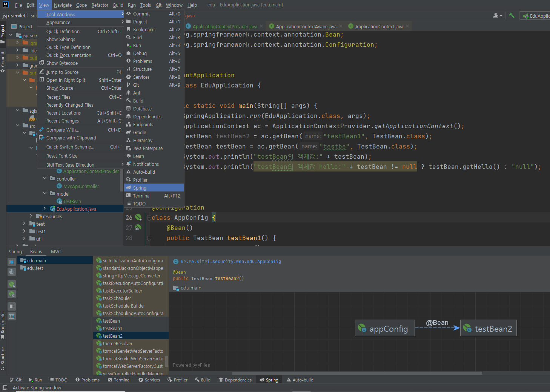Open the ApplicationContext.java editor tab
Viewport: 550px width, 392px height.
point(379,26)
